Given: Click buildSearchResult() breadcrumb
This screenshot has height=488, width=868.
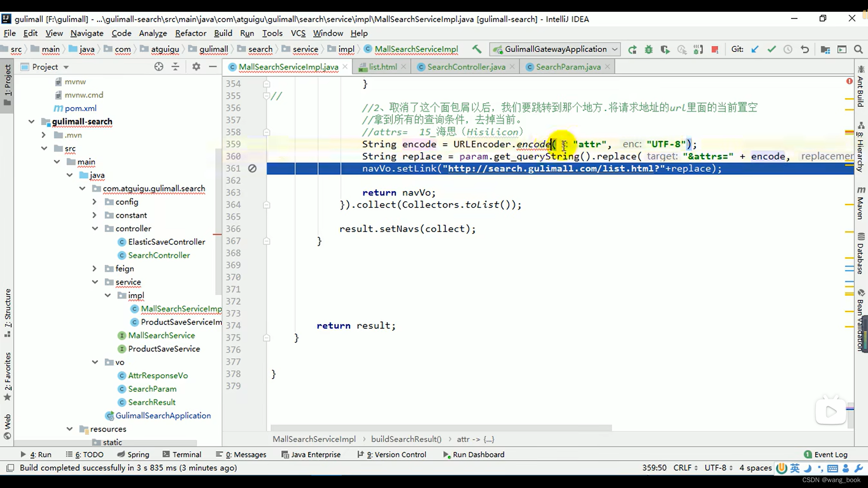Looking at the screenshot, I should [406, 439].
